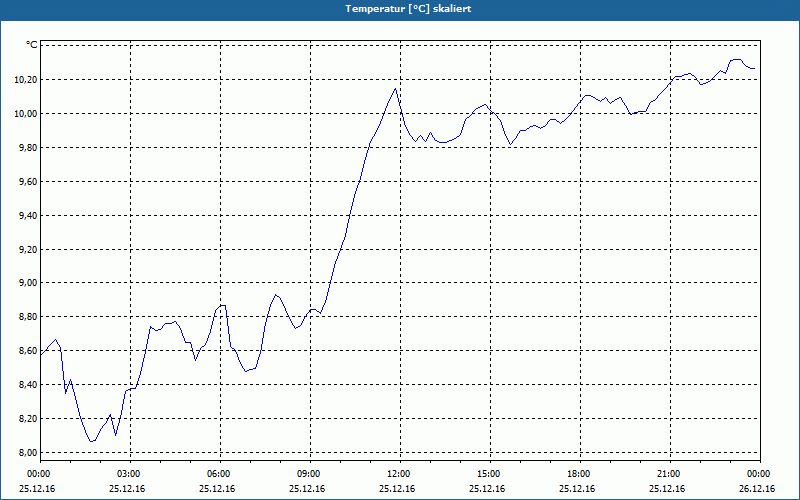Click the 25.12.16 date beneath 09:00
Image resolution: width=800 pixels, height=500 pixels.
(307, 488)
